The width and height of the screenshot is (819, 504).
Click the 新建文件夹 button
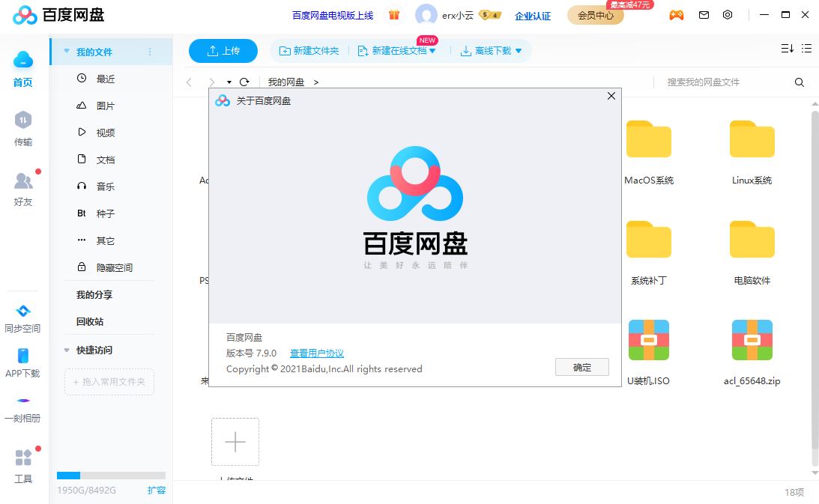(x=309, y=51)
